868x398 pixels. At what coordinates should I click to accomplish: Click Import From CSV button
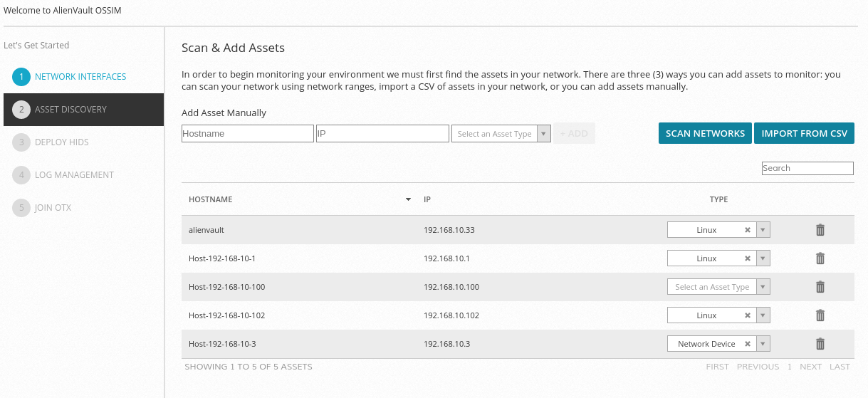coord(804,134)
